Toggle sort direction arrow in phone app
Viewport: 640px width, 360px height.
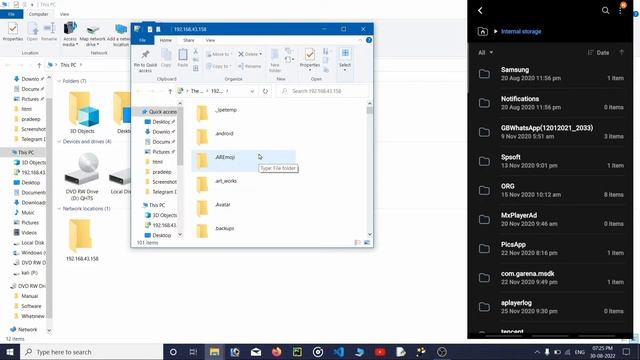pyautogui.click(x=622, y=52)
